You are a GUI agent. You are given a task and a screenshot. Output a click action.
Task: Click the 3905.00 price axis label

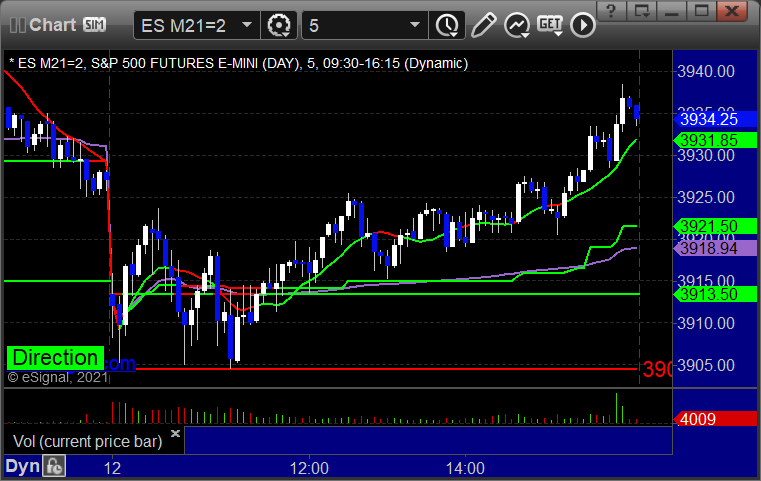(706, 365)
